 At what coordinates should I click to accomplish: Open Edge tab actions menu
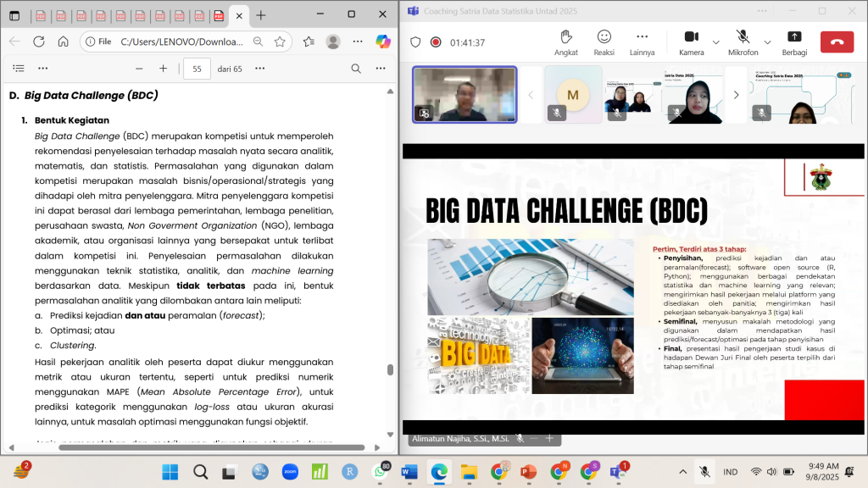[x=14, y=15]
